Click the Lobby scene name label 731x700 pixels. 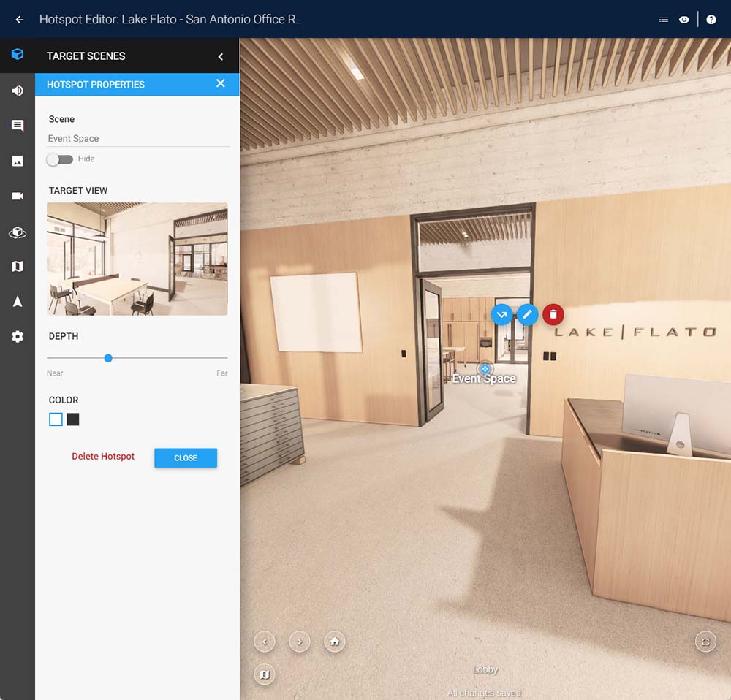(485, 669)
